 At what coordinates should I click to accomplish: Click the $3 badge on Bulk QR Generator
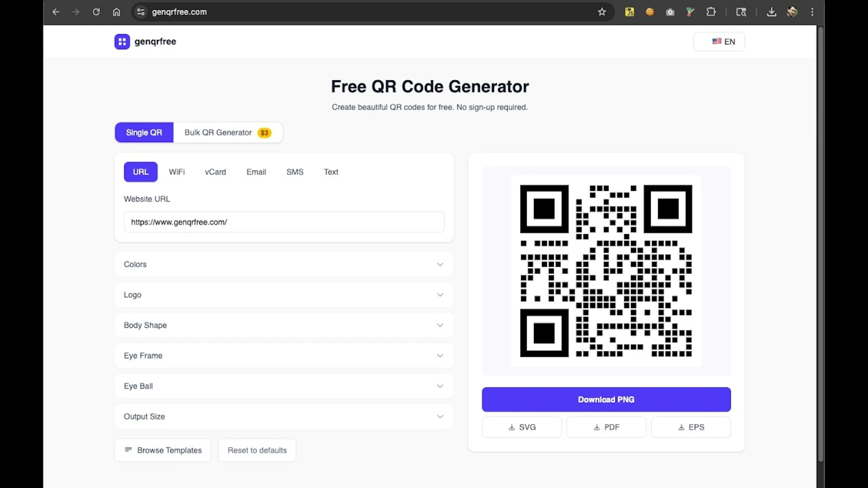point(264,133)
